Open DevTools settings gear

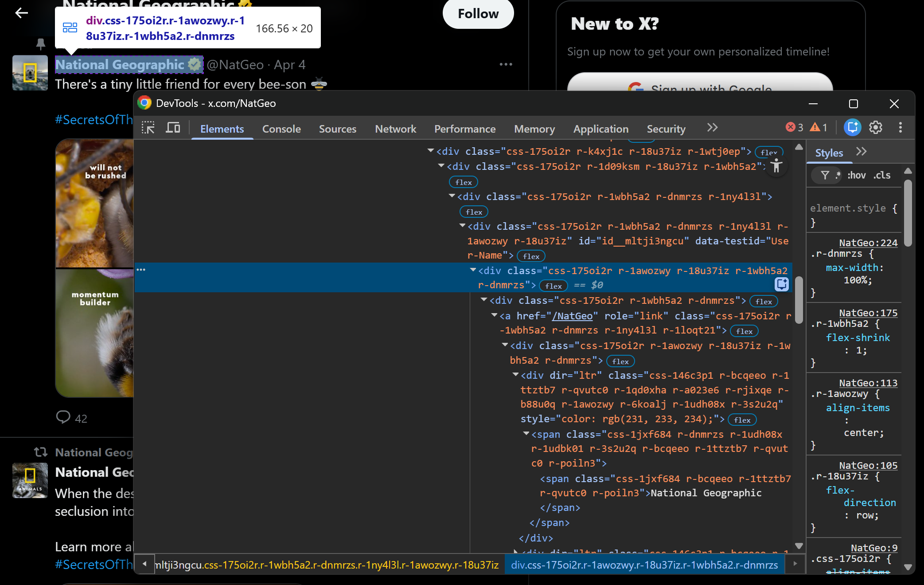click(x=876, y=128)
